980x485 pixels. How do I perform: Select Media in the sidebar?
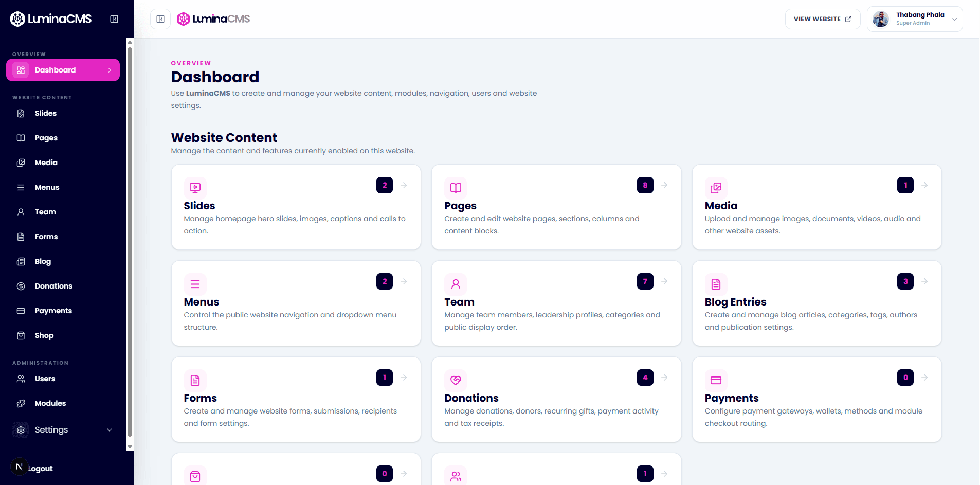[63, 163]
